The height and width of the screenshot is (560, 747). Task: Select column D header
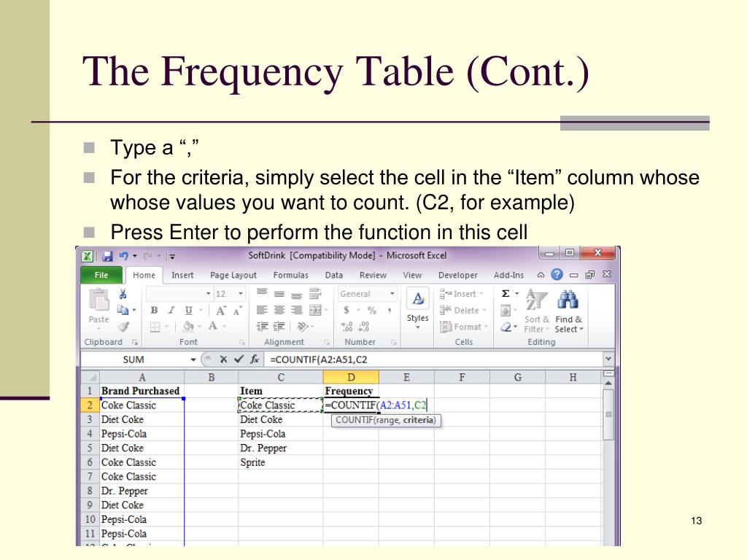pos(351,378)
